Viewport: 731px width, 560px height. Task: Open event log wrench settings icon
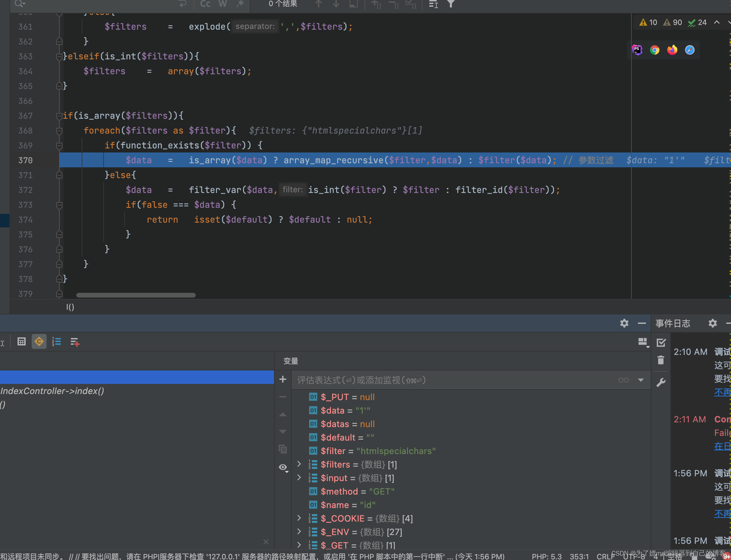click(661, 382)
